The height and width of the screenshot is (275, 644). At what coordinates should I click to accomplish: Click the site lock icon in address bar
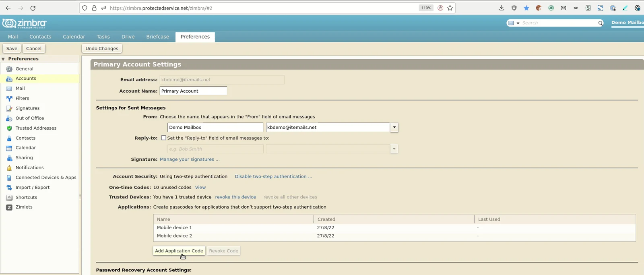(x=94, y=8)
